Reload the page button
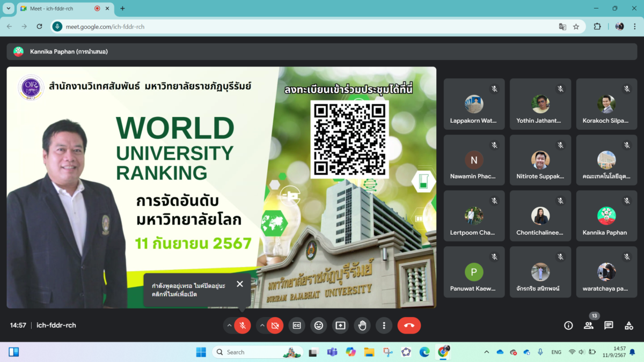The width and height of the screenshot is (644, 362). tap(39, 26)
